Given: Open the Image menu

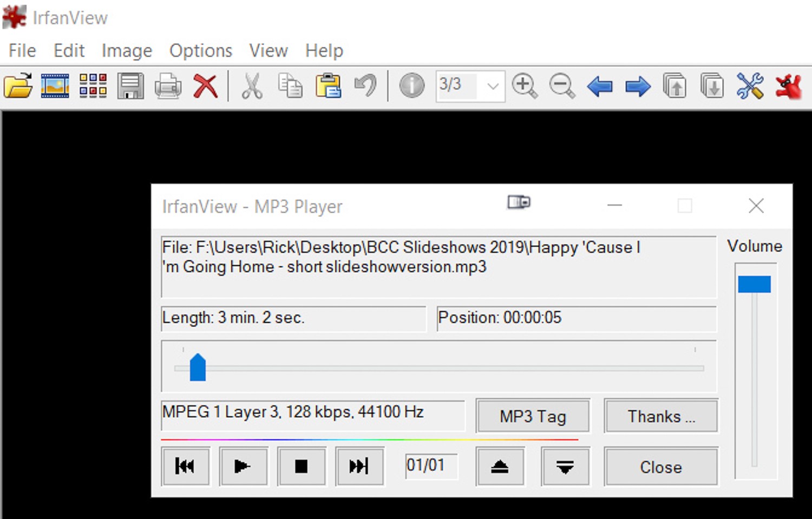Looking at the screenshot, I should point(127,51).
